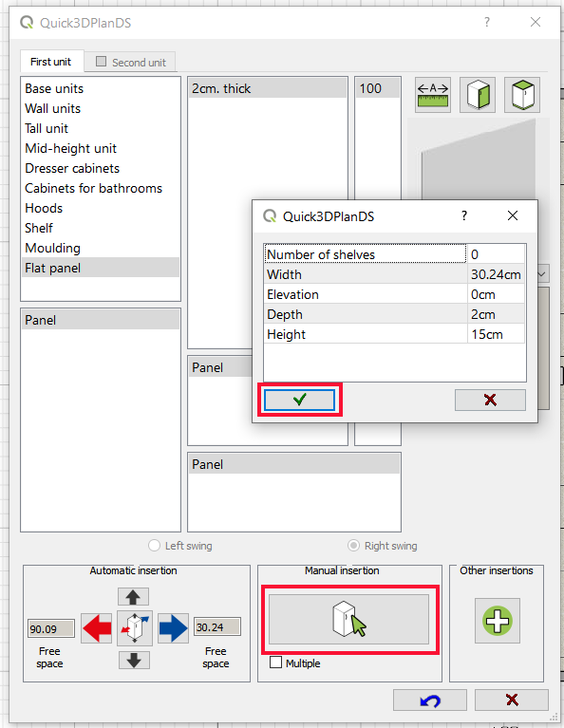Image resolution: width=564 pixels, height=728 pixels.
Task: Open the dropdown arrow beside the preview
Action: tap(542, 274)
